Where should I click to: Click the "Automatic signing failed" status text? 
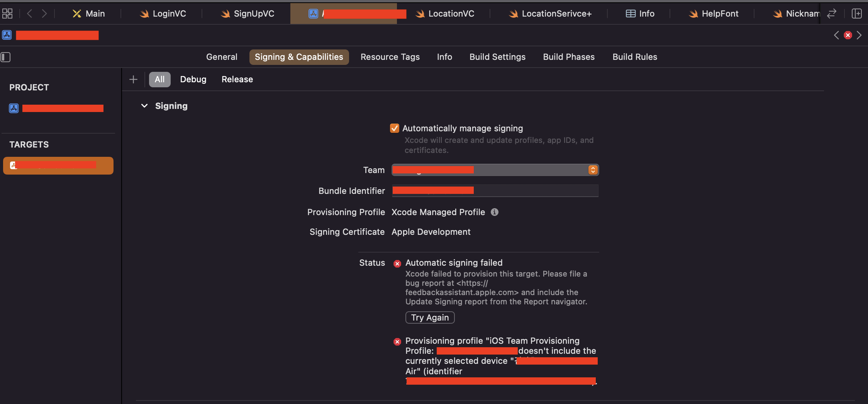point(454,263)
